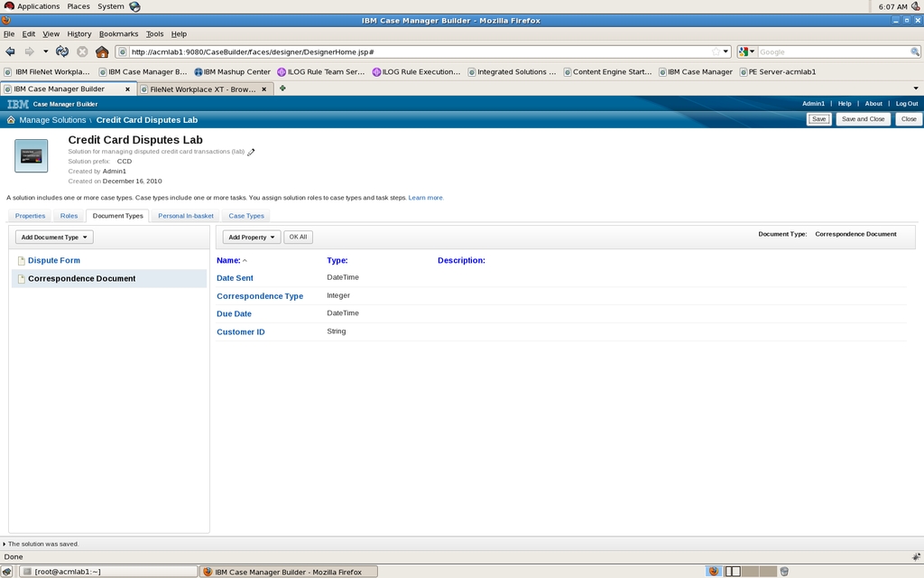This screenshot has height=578, width=924.
Task: Click the Google search magnifier icon
Action: point(915,51)
